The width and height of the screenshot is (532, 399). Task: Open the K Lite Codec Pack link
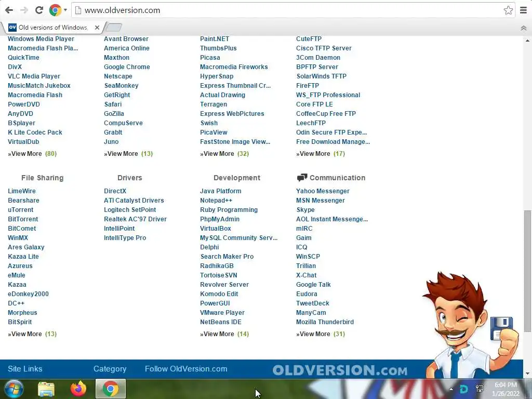click(35, 132)
